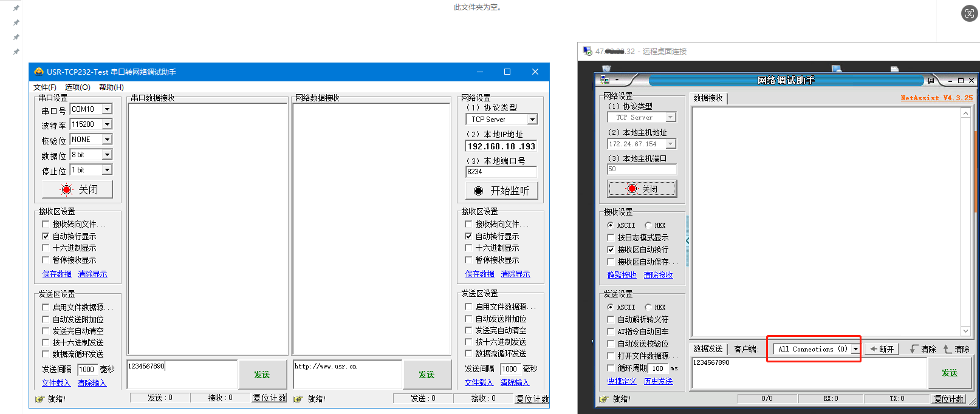Image resolution: width=980 pixels, height=414 pixels.
Task: Click the 本地端口号 8234 input field
Action: [x=501, y=172]
